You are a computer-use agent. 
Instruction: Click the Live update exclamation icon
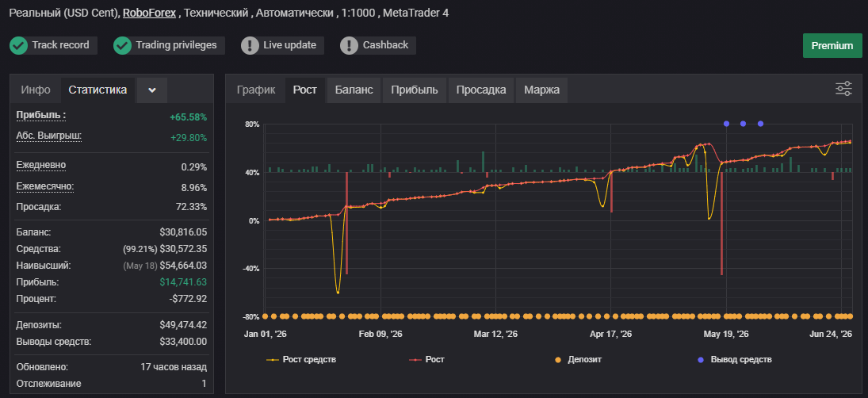point(250,45)
